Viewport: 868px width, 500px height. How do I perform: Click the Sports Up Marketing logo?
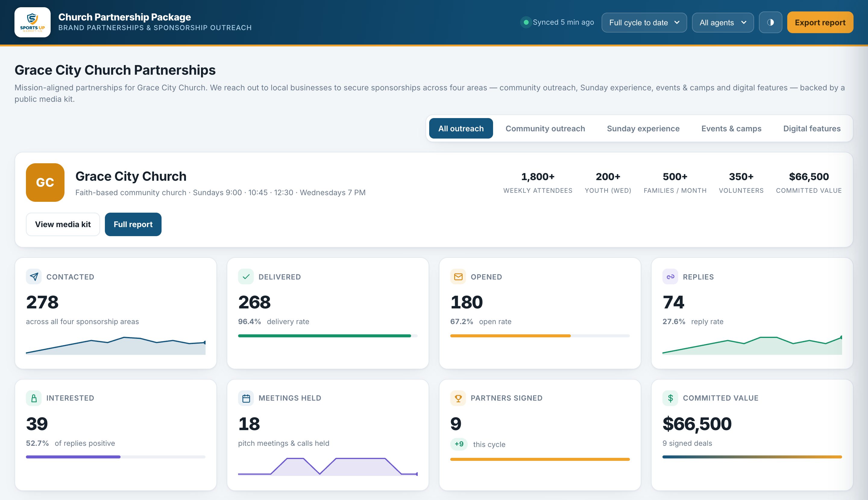[32, 22]
